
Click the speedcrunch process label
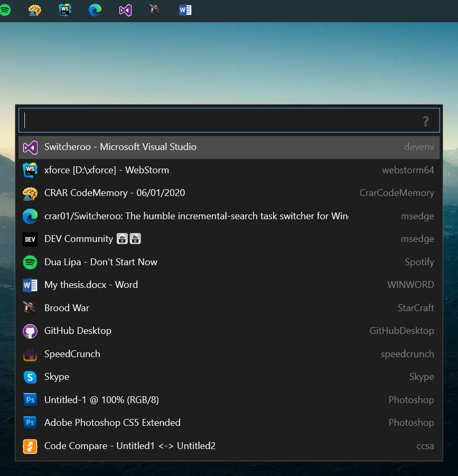pos(407,354)
